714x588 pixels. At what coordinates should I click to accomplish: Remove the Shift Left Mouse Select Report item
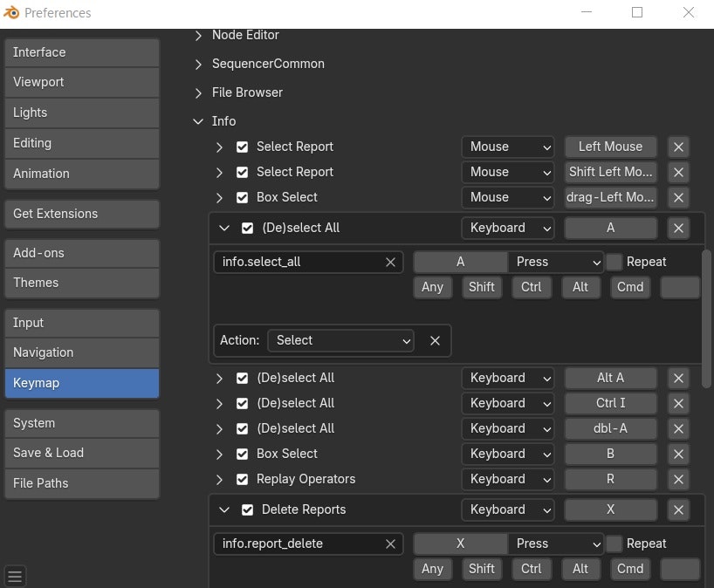pos(678,172)
